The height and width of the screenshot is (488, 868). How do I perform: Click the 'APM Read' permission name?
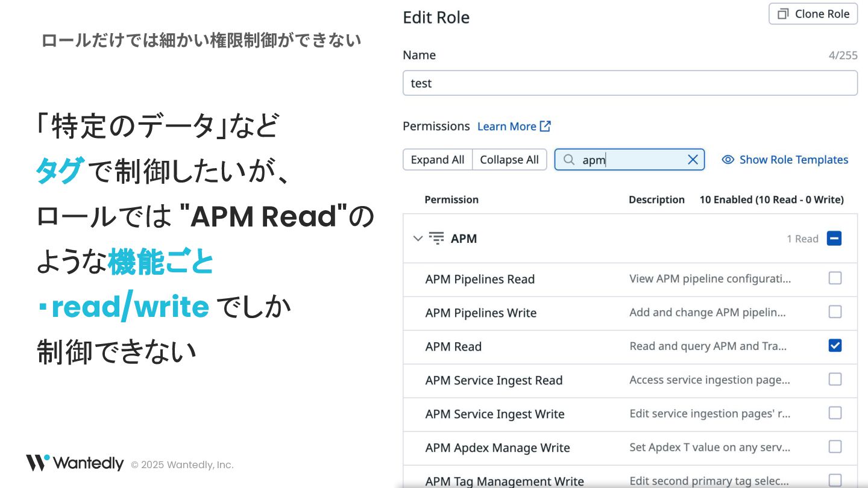pos(453,346)
